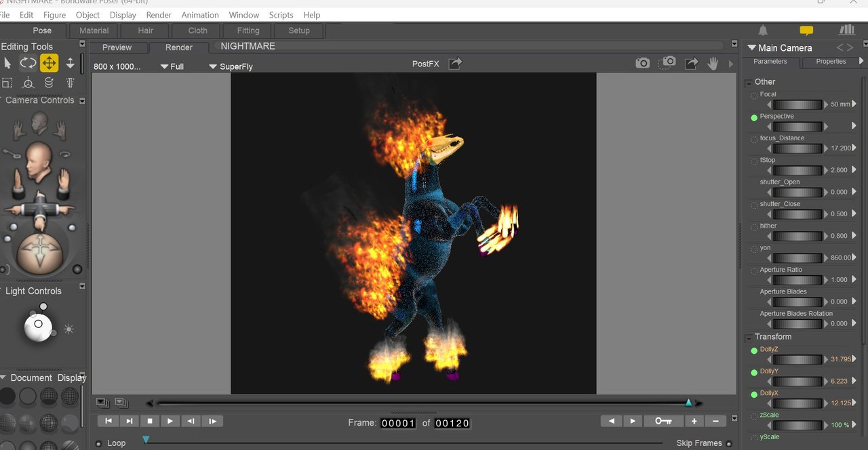Toggle the Focal parameter animation dot
868x450 pixels.
pyautogui.click(x=754, y=96)
